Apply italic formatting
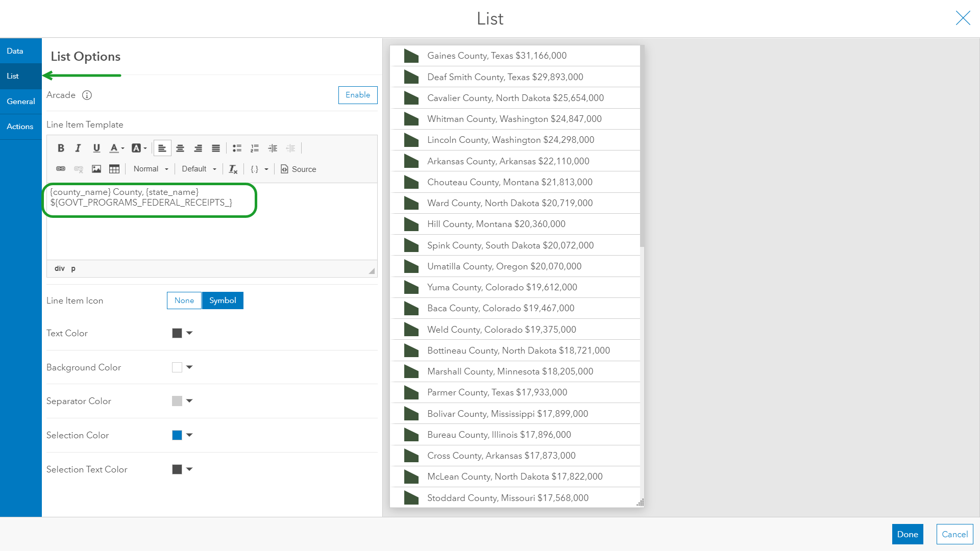The width and height of the screenshot is (980, 551). (78, 148)
